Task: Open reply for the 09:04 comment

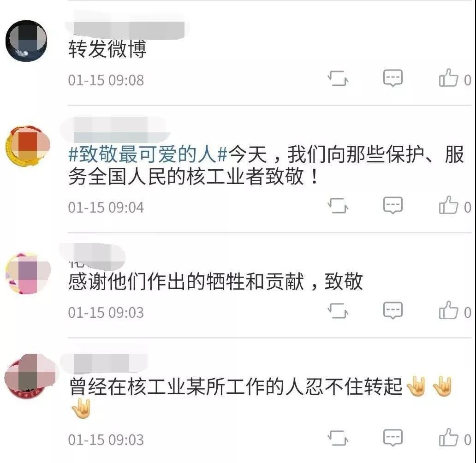Action: click(x=393, y=205)
